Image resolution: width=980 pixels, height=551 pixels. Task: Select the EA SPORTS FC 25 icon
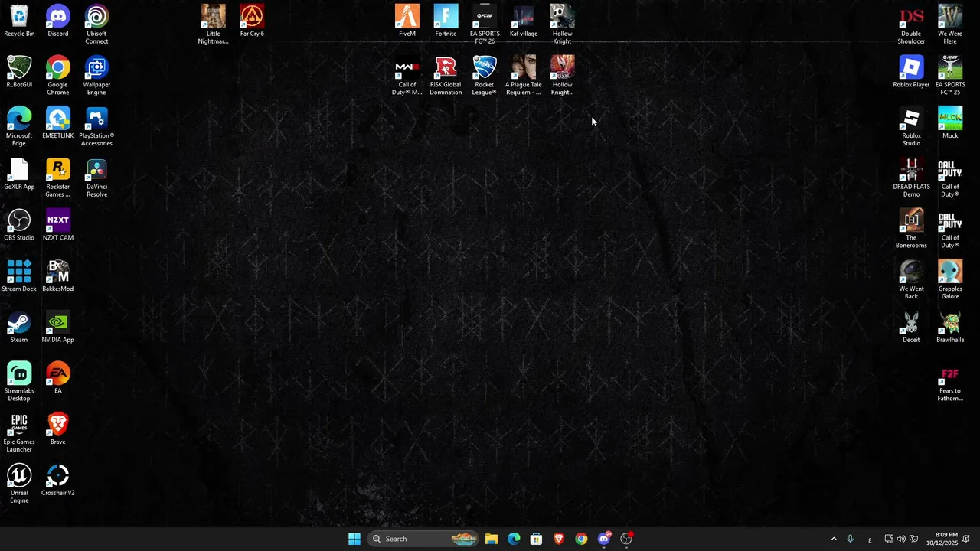click(x=950, y=76)
